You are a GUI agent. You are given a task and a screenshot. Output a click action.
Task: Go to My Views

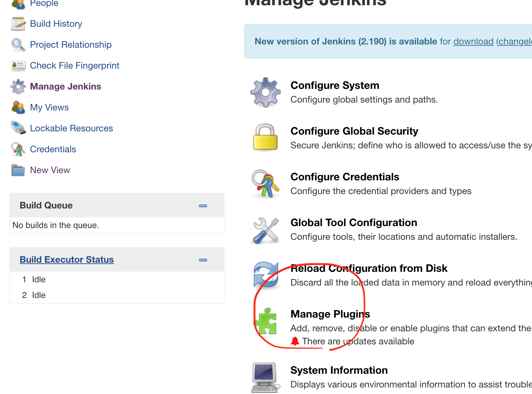click(49, 107)
